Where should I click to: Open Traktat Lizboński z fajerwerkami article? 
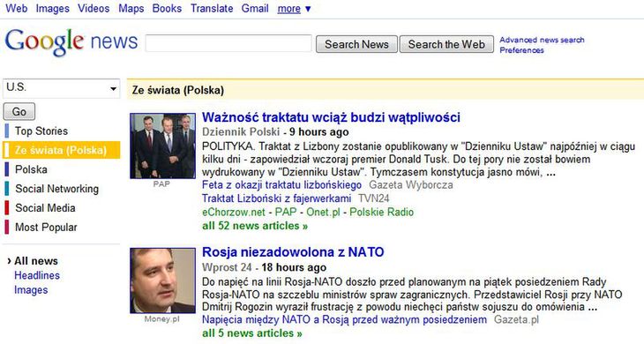coord(276,198)
